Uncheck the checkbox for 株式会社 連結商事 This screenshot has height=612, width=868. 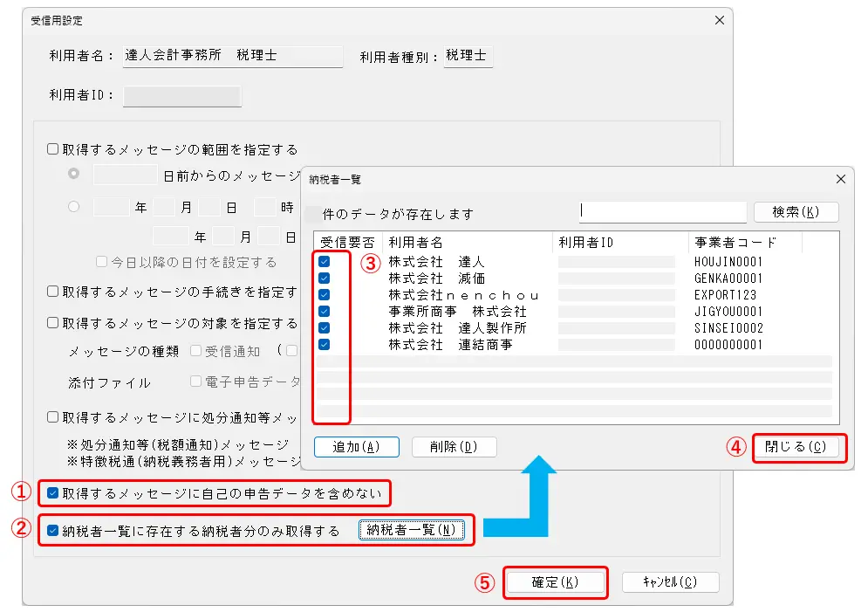(x=325, y=345)
